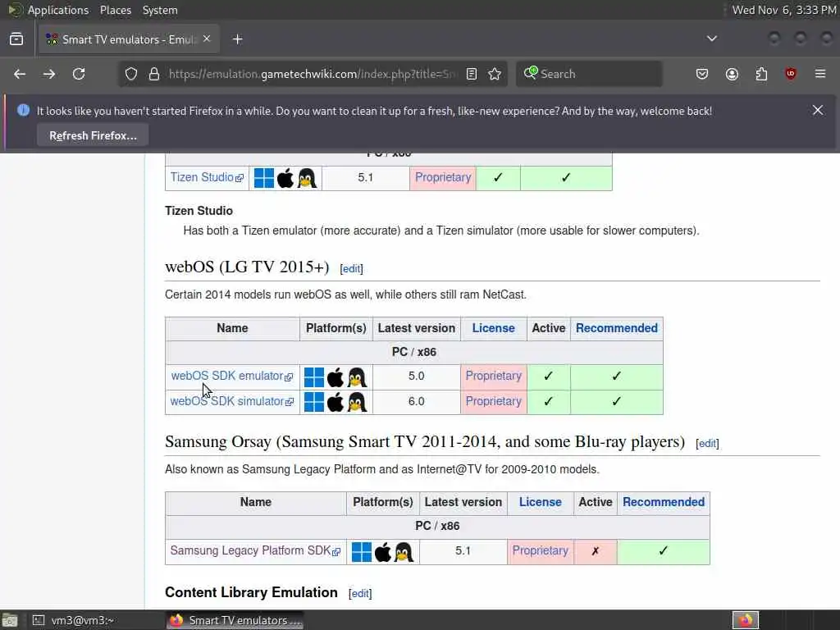Focus the address bar URL field

[x=312, y=74]
